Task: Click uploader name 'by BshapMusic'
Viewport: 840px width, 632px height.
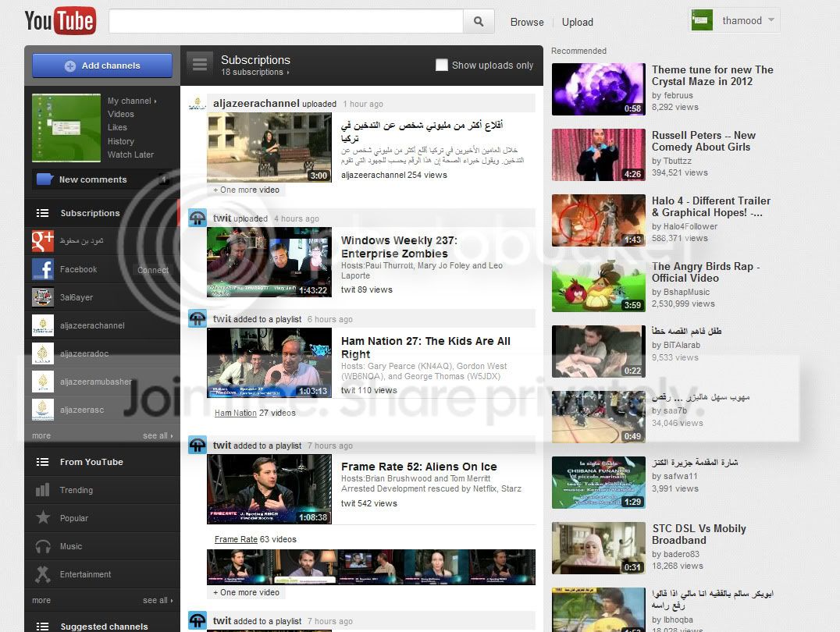Action: [x=681, y=292]
